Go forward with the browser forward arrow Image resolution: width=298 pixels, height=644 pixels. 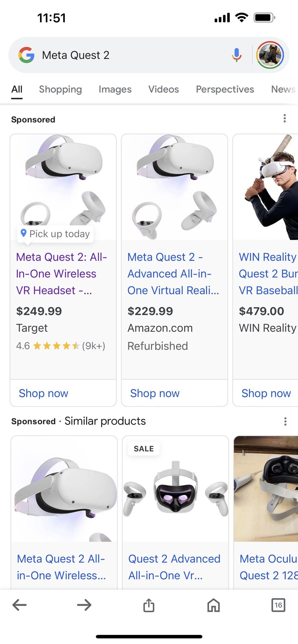click(x=84, y=605)
